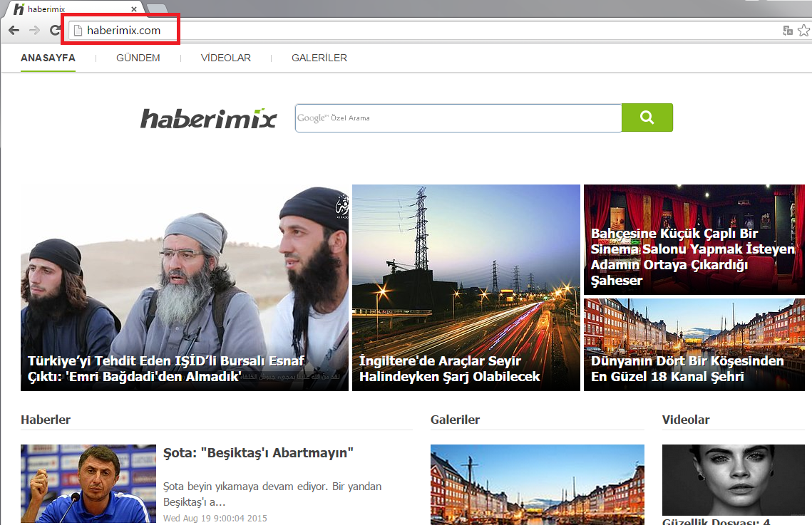812x525 pixels.
Task: Open a new tab next to haberimix tab
Action: click(x=158, y=9)
